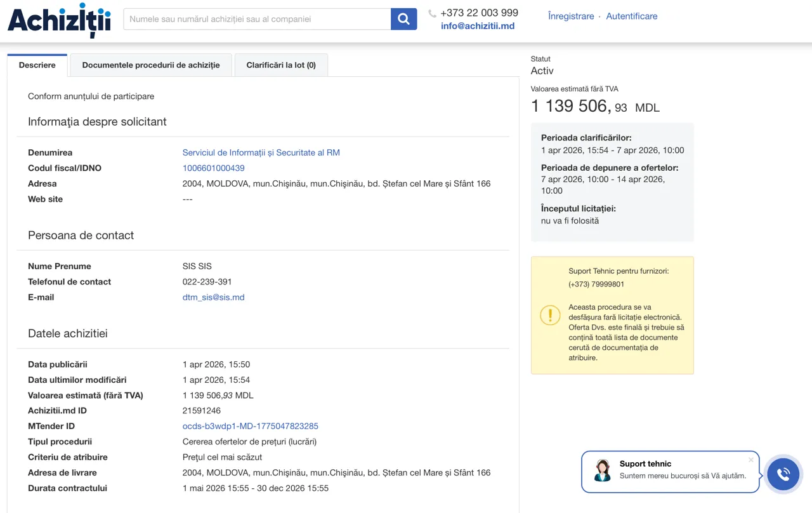Click the support agent avatar
This screenshot has height=513, width=812.
(602, 471)
